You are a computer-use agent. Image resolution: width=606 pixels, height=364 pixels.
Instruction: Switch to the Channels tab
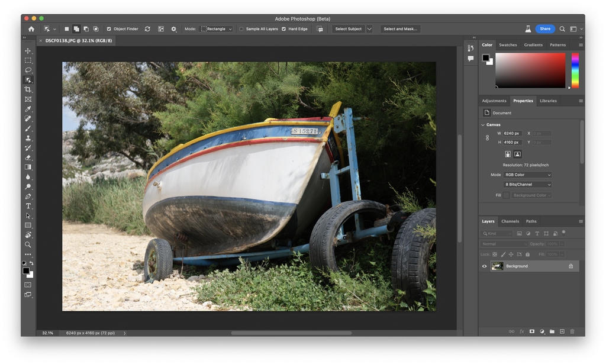510,221
